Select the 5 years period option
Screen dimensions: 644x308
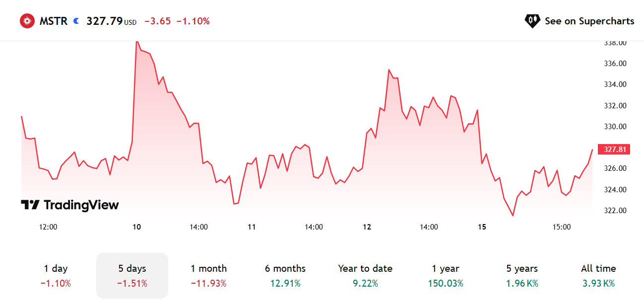point(521,276)
